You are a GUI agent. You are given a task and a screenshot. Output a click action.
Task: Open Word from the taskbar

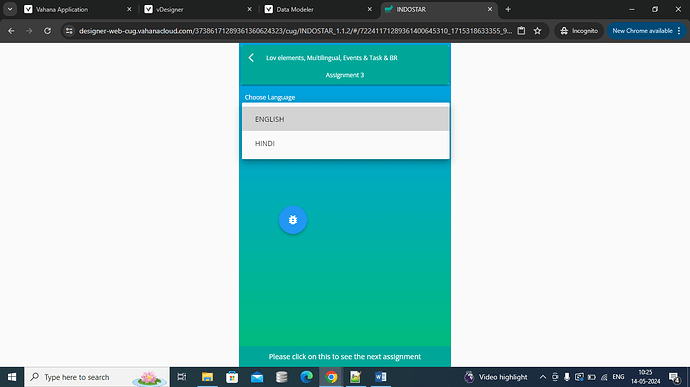click(x=381, y=377)
